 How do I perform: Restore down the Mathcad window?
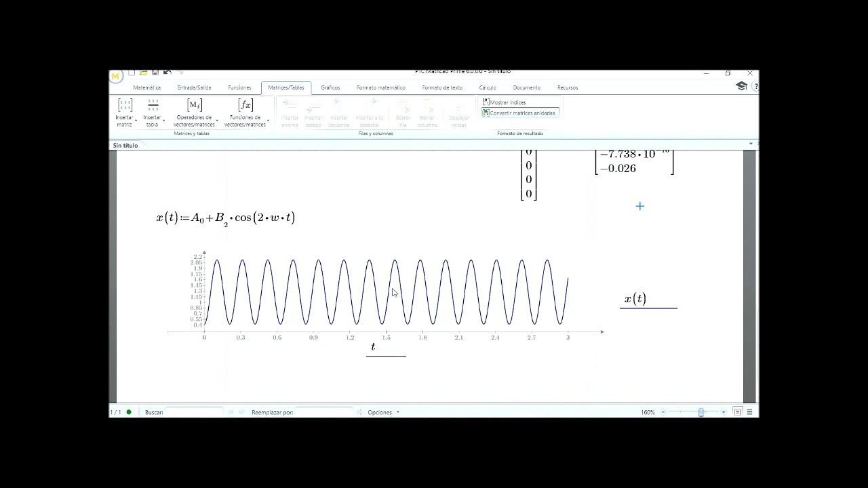(x=728, y=73)
